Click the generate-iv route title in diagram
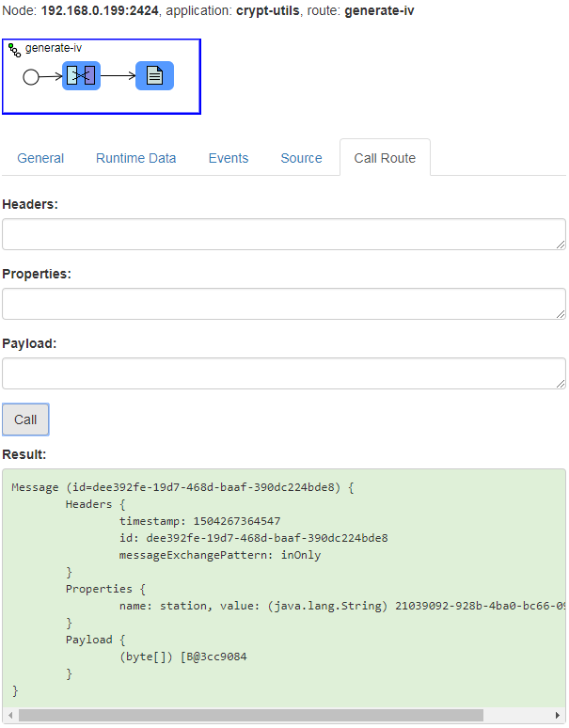Image resolution: width=569 pixels, height=728 pixels. 54,48
